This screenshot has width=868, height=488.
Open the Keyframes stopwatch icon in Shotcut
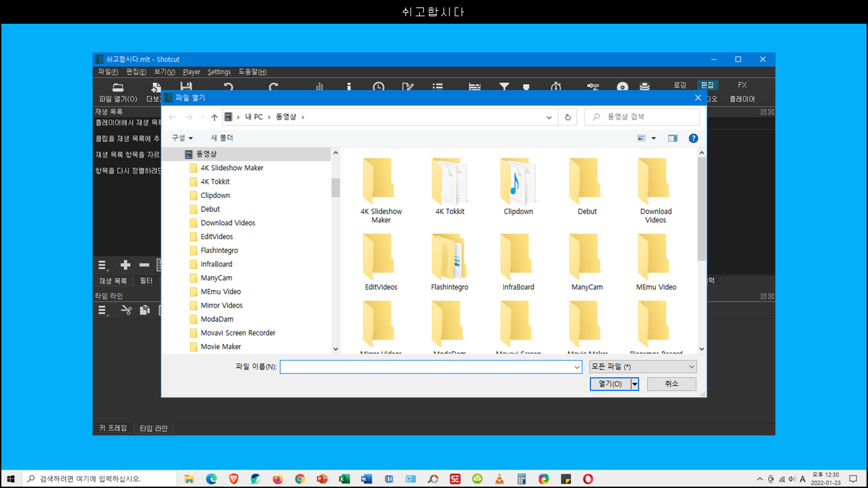tap(556, 87)
